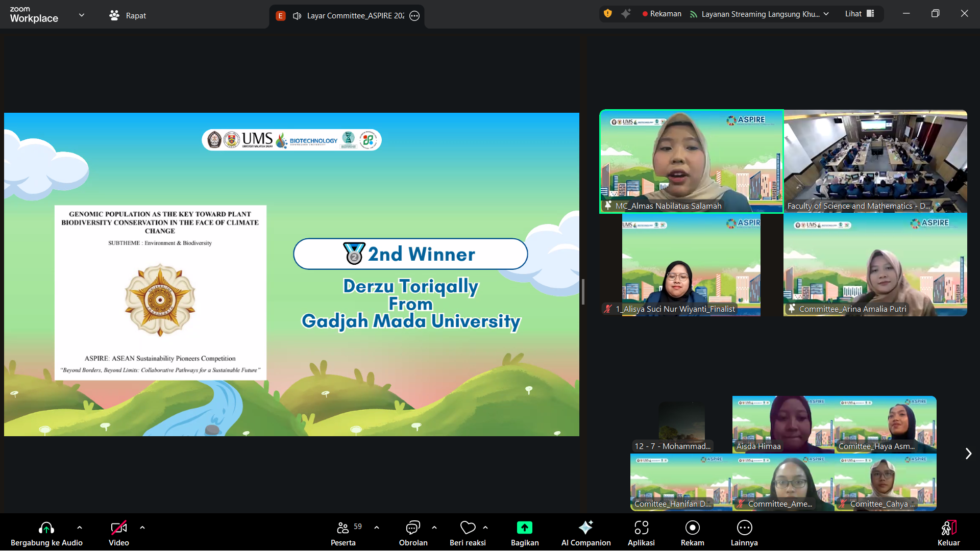Toggle the Video camera on
The image size is (980, 551).
point(118,528)
